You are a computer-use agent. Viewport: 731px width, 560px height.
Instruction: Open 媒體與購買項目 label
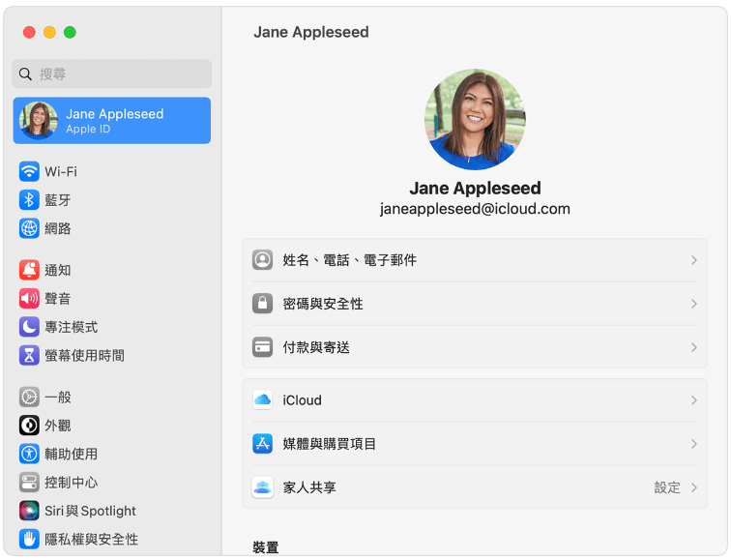330,443
